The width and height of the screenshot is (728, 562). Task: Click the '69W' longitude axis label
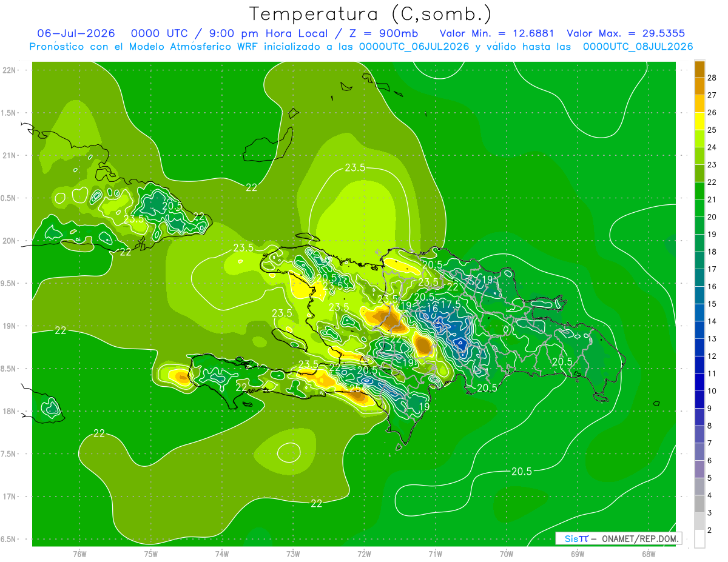(x=578, y=554)
